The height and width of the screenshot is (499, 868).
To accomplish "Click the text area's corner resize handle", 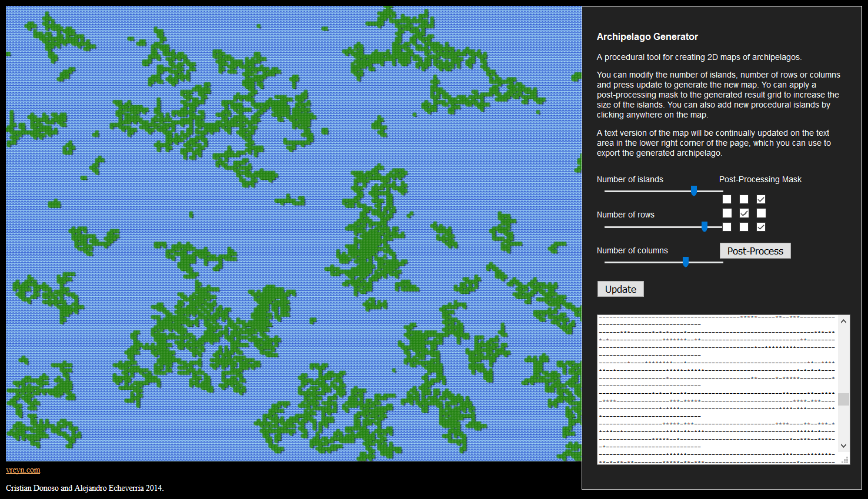I will (x=845, y=460).
